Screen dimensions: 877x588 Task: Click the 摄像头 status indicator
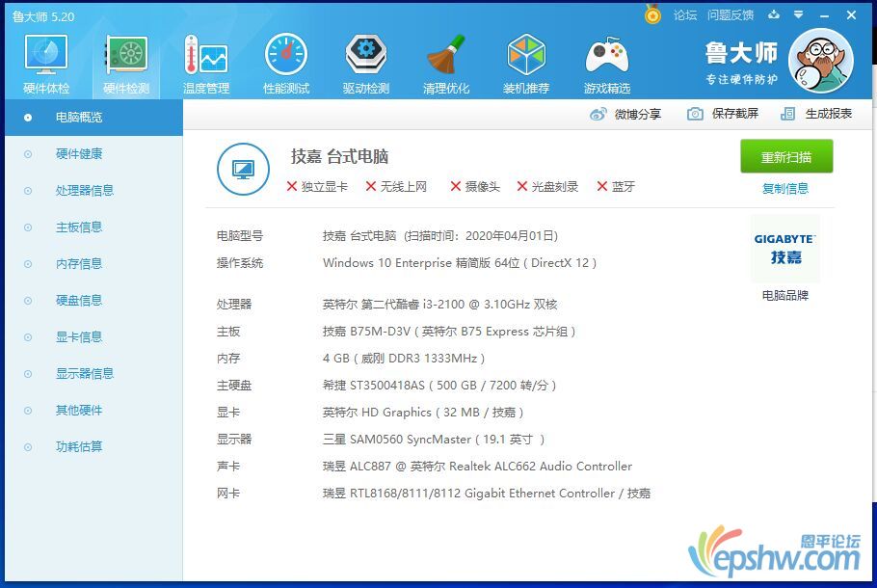pos(475,187)
